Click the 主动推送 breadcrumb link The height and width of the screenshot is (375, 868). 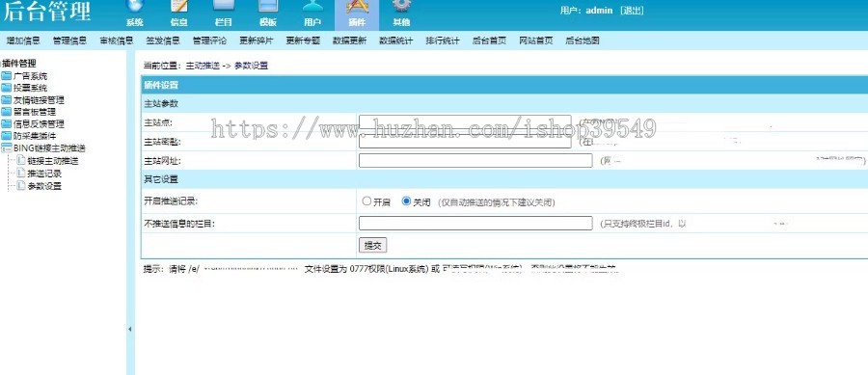click(203, 66)
